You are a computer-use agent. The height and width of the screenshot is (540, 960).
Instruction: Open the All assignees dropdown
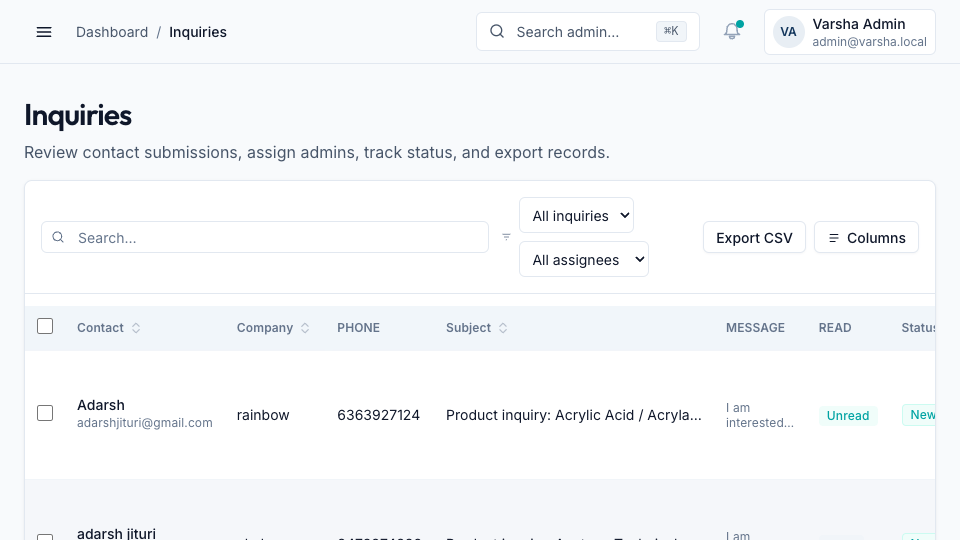click(x=583, y=260)
